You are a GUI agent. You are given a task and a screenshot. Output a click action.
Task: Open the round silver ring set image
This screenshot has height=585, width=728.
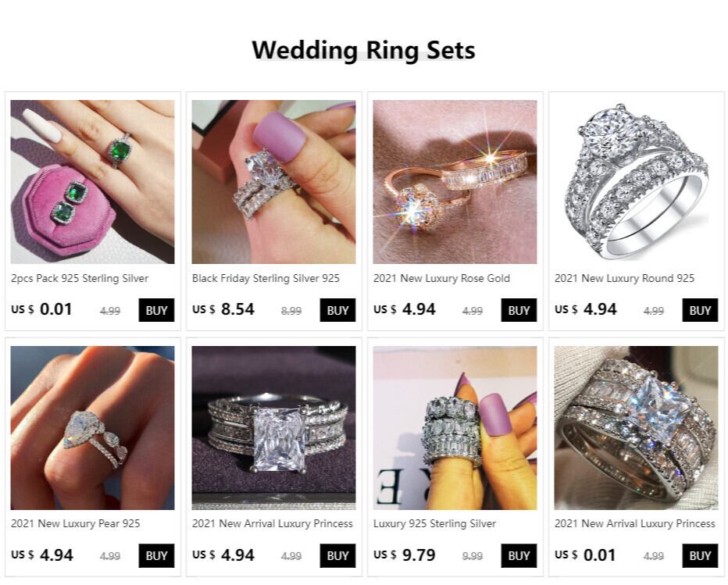pyautogui.click(x=636, y=181)
